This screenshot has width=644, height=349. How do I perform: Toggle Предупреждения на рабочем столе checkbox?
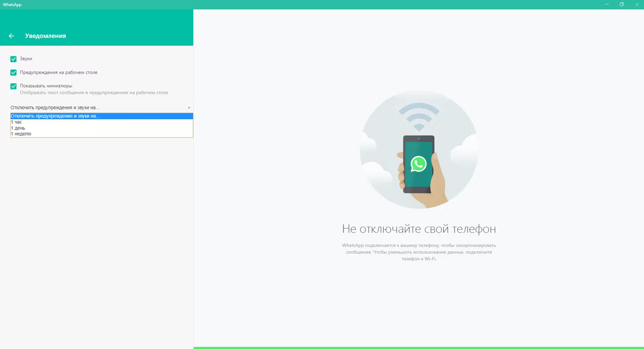click(x=13, y=72)
